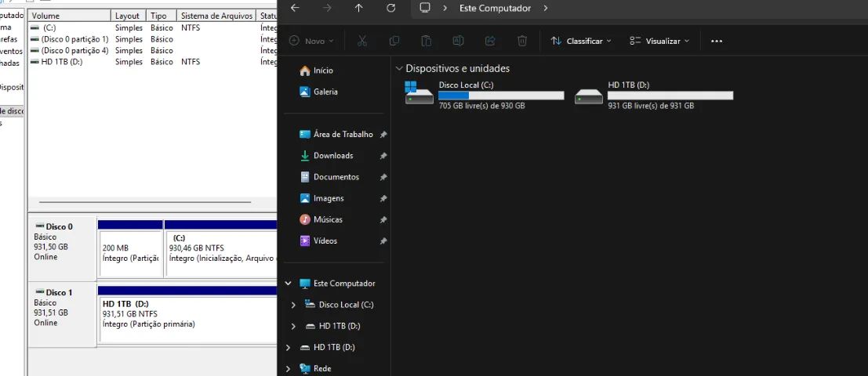Click pin icon next to Documentos
The image size is (868, 376).
(383, 177)
